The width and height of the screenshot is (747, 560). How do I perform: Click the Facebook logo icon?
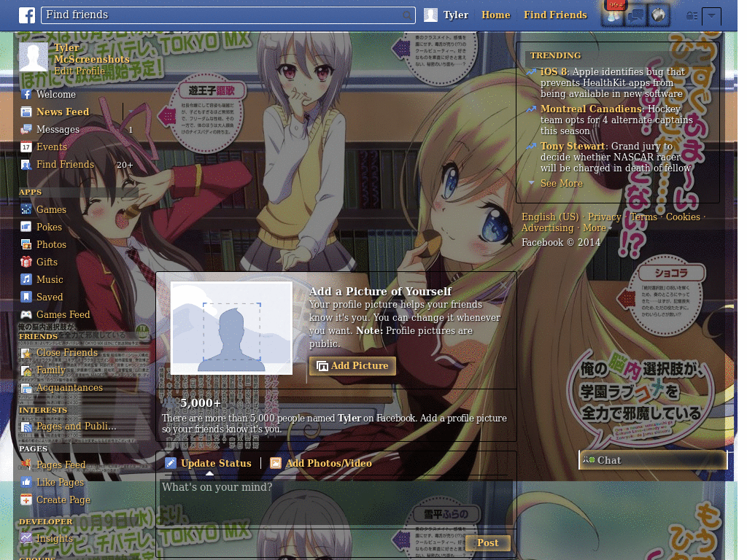coord(27,15)
